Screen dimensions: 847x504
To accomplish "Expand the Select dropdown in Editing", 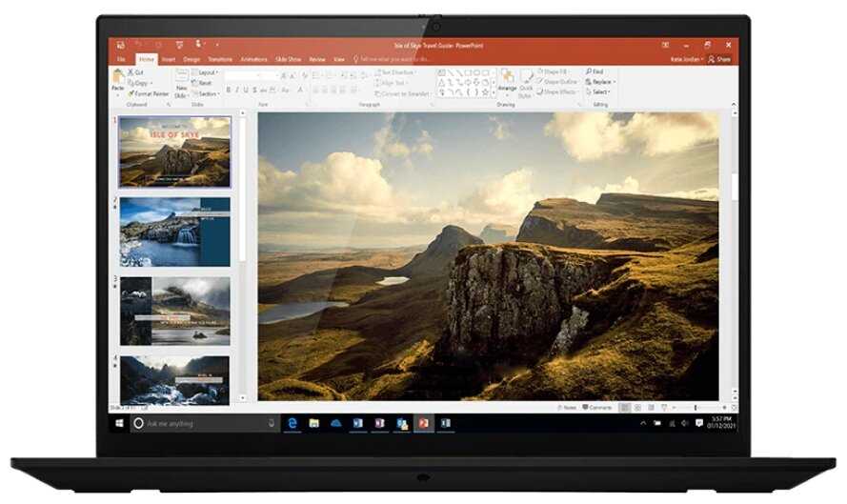I will tap(599, 92).
